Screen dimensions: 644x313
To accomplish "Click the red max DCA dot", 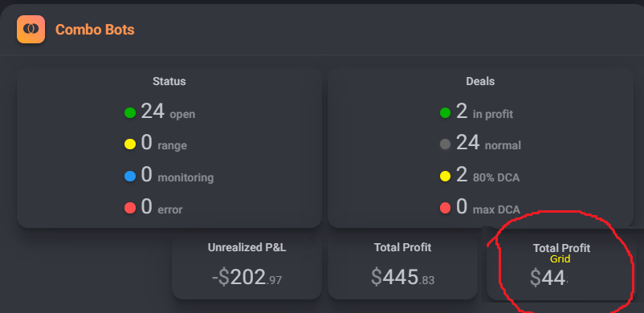I will click(x=445, y=208).
